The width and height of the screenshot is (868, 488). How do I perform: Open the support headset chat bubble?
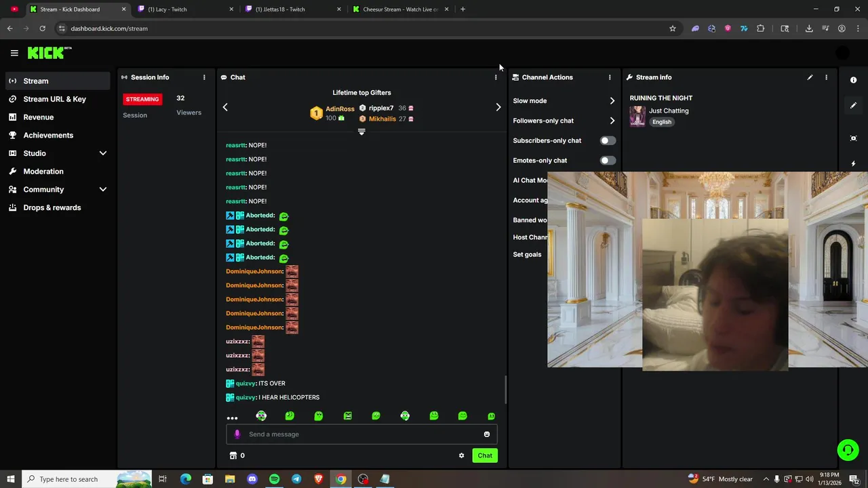point(847,449)
